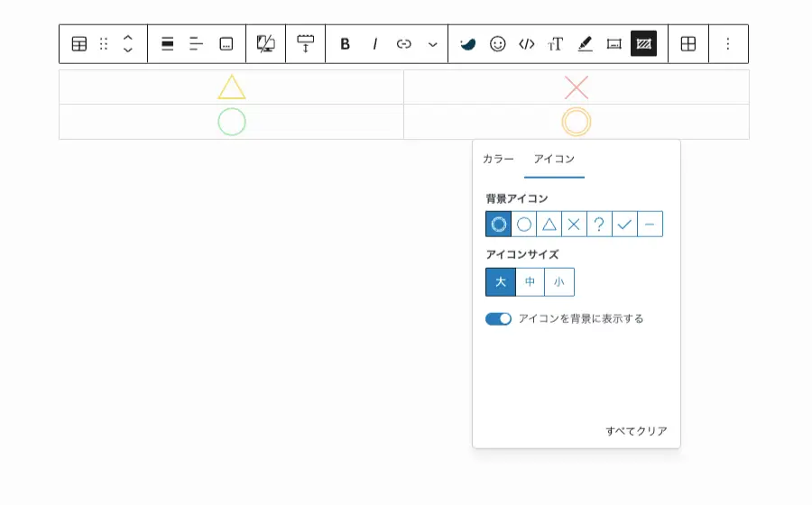Click the device display settings icon

click(265, 44)
